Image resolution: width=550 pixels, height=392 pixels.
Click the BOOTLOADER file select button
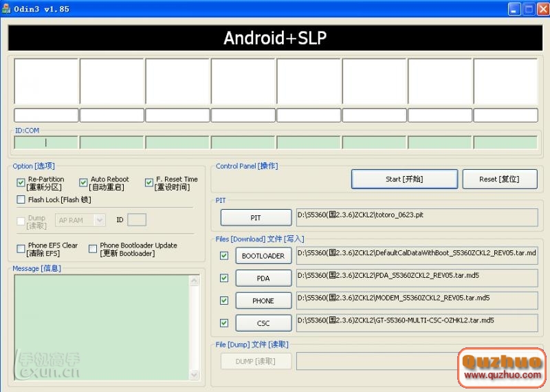pos(263,256)
